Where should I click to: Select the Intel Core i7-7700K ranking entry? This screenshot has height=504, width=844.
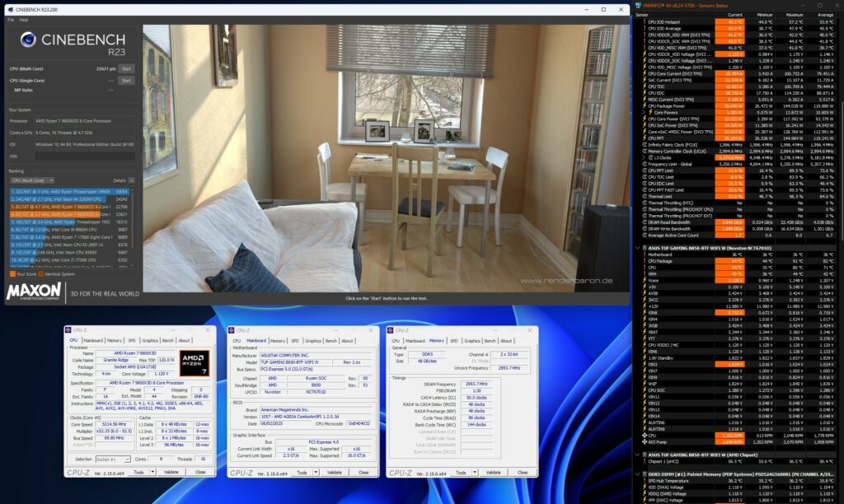point(69,259)
